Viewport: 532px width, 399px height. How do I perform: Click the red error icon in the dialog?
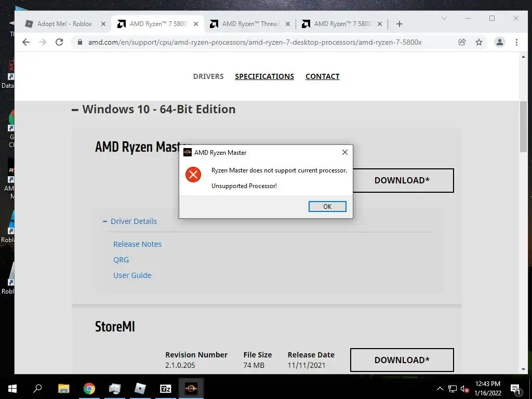pyautogui.click(x=193, y=175)
